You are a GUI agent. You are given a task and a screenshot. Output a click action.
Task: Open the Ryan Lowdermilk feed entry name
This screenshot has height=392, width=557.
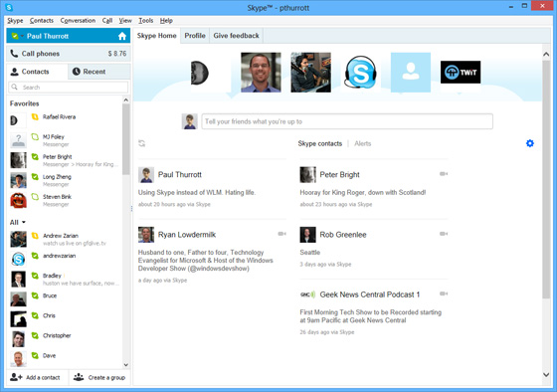click(x=187, y=235)
